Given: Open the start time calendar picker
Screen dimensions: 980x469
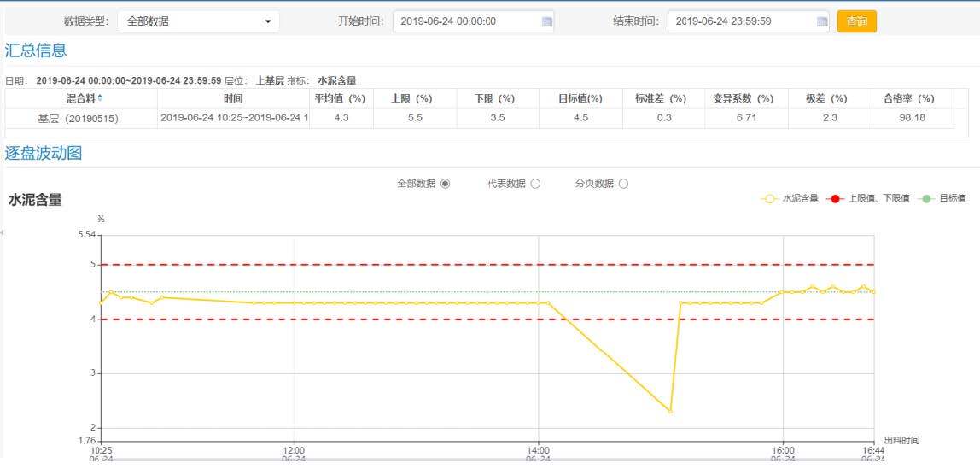Looking at the screenshot, I should 546,21.
